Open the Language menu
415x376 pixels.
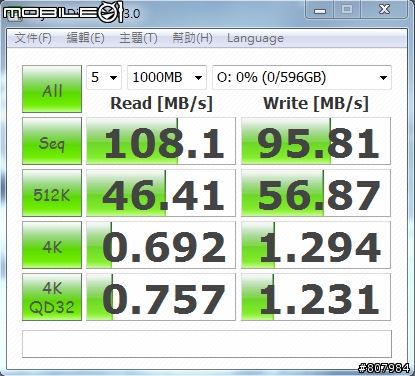tap(255, 38)
